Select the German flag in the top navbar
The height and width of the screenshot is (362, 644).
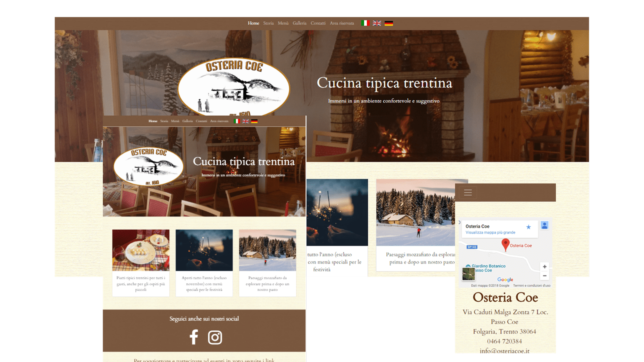point(389,23)
